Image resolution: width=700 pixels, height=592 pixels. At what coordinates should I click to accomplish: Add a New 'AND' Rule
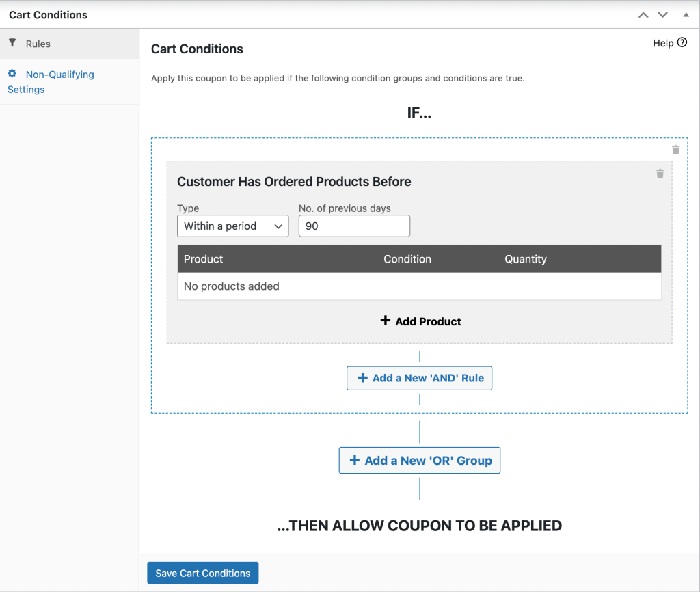(x=420, y=378)
